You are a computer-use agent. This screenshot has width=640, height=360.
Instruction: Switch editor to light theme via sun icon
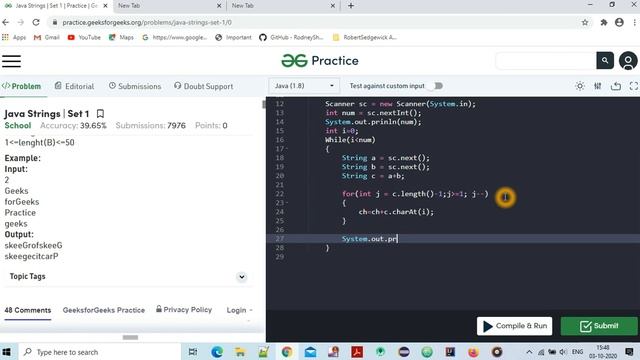580,86
